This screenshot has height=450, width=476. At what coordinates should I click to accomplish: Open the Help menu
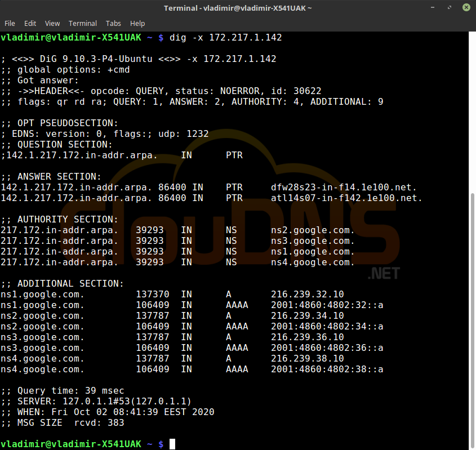[x=137, y=23]
